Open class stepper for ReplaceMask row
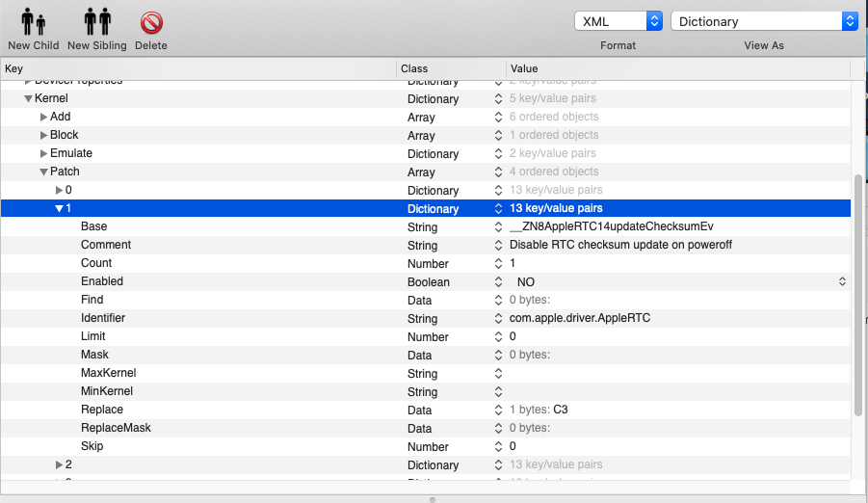The width and height of the screenshot is (868, 503). pyautogui.click(x=498, y=428)
